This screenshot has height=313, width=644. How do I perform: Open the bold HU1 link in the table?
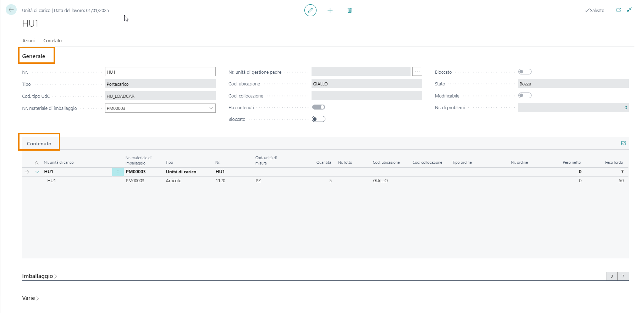pos(49,172)
